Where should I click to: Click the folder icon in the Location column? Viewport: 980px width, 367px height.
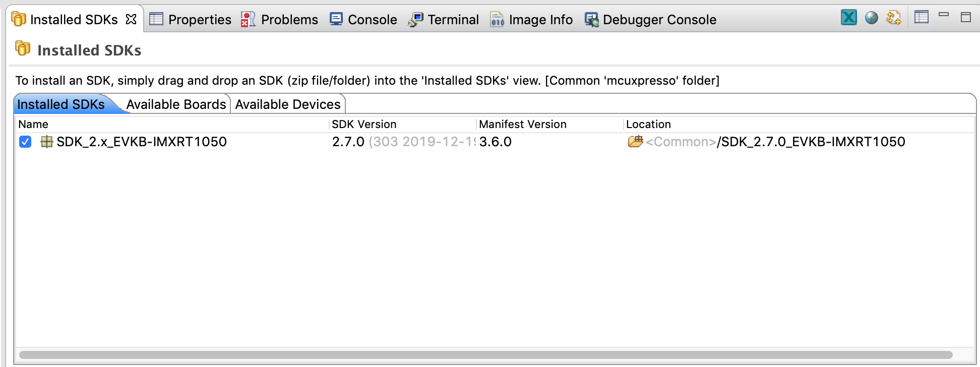pyautogui.click(x=635, y=142)
